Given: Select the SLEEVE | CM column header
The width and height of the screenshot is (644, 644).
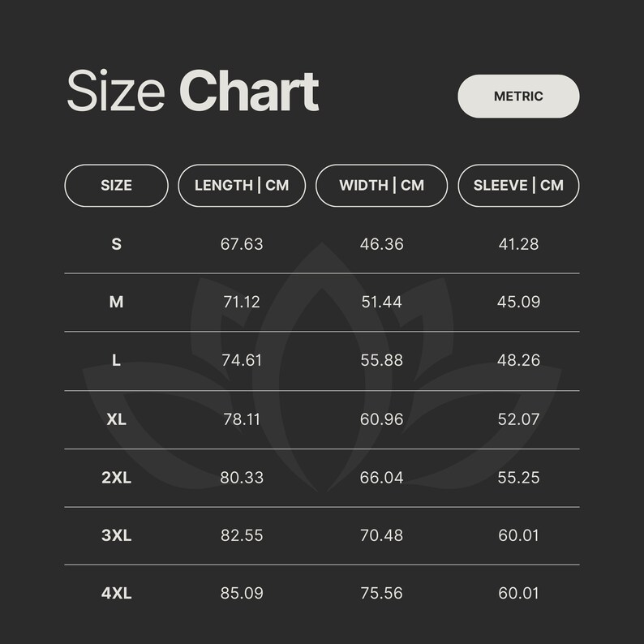Looking at the screenshot, I should click(x=518, y=185).
